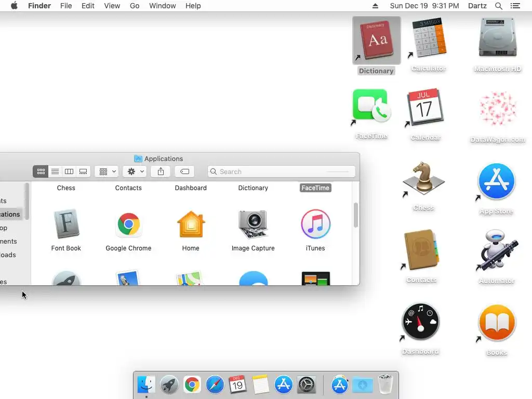Open the Action gear menu
This screenshot has width=532, height=399.
[135, 171]
